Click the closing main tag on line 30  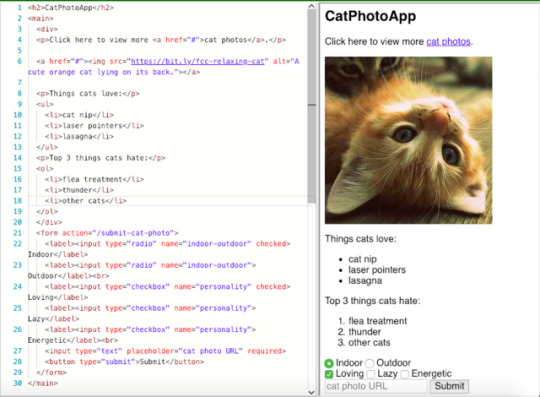(x=43, y=383)
